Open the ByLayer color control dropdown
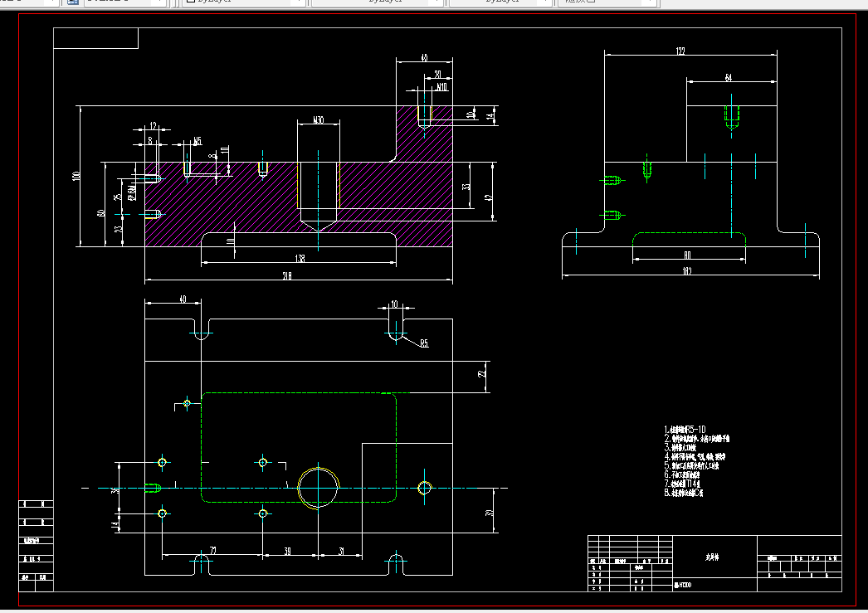 244,2
